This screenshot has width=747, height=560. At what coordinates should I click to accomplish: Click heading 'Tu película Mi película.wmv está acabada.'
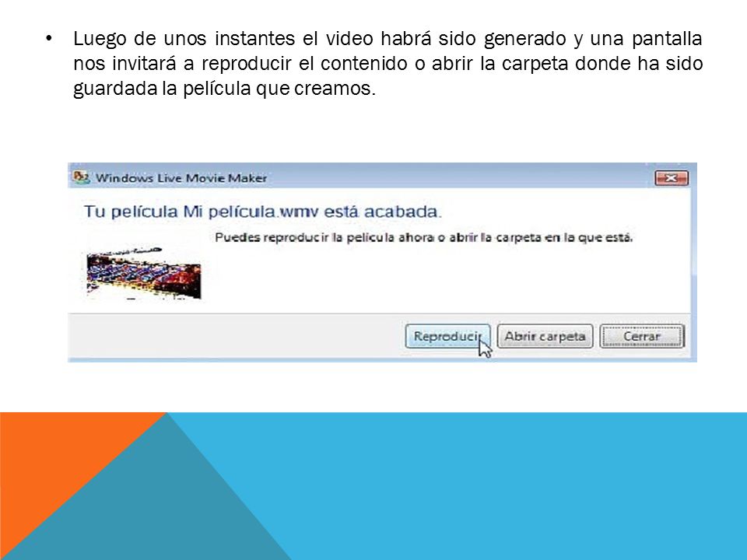(263, 212)
